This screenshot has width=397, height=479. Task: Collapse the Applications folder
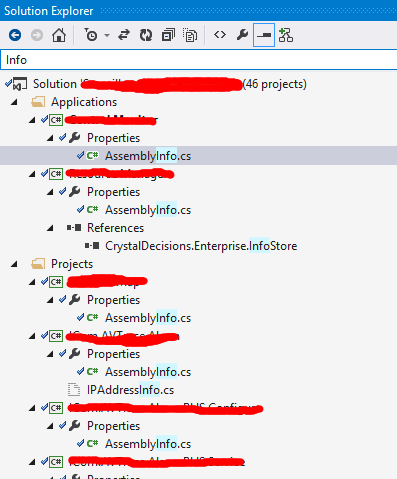[x=14, y=102]
